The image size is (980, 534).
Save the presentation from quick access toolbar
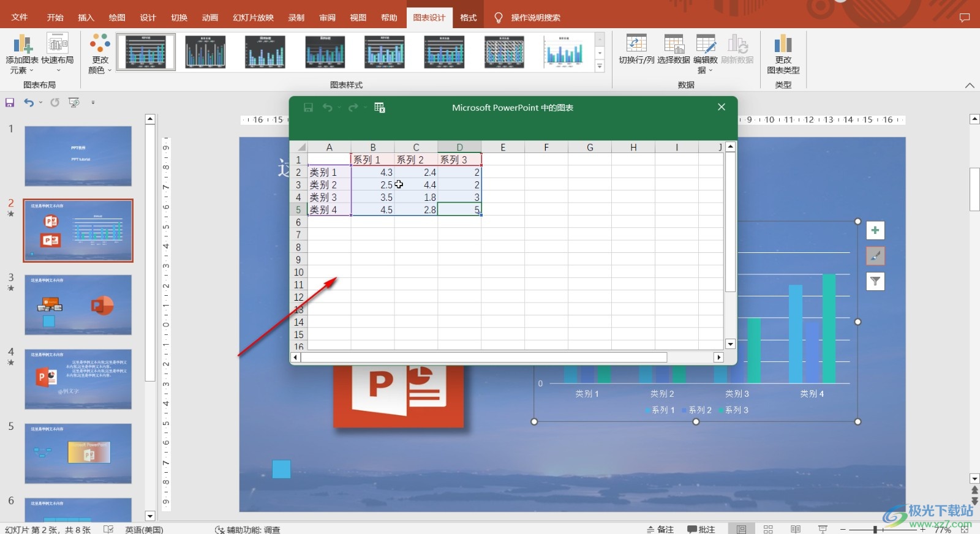coord(10,102)
